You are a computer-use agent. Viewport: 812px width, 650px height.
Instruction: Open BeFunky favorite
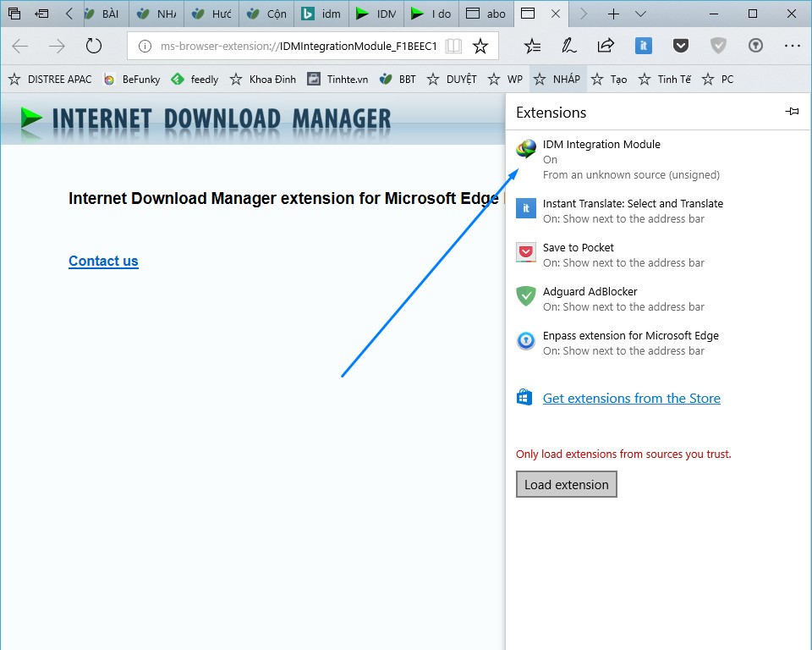point(132,80)
